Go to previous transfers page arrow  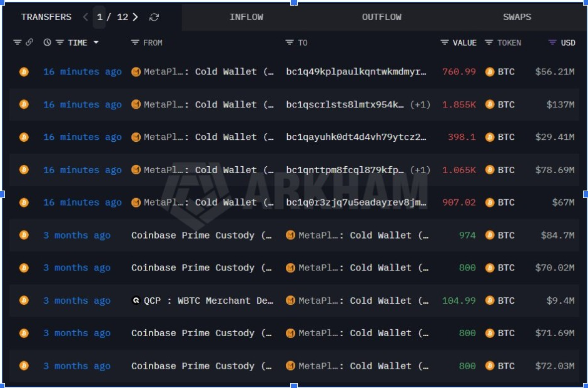coord(86,17)
